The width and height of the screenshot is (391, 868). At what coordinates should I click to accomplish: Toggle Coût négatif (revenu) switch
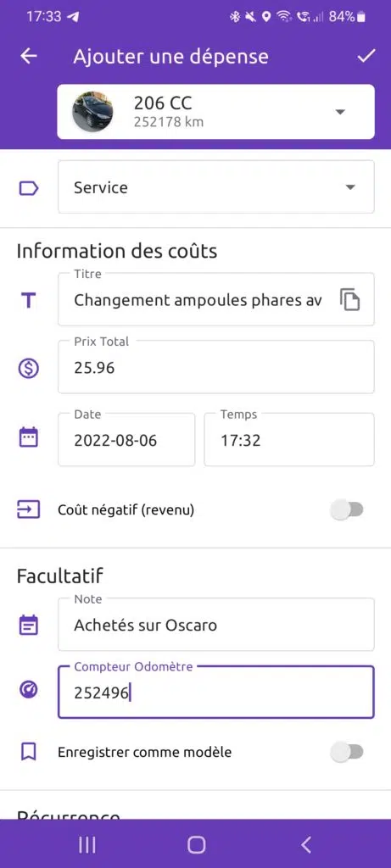point(347,509)
